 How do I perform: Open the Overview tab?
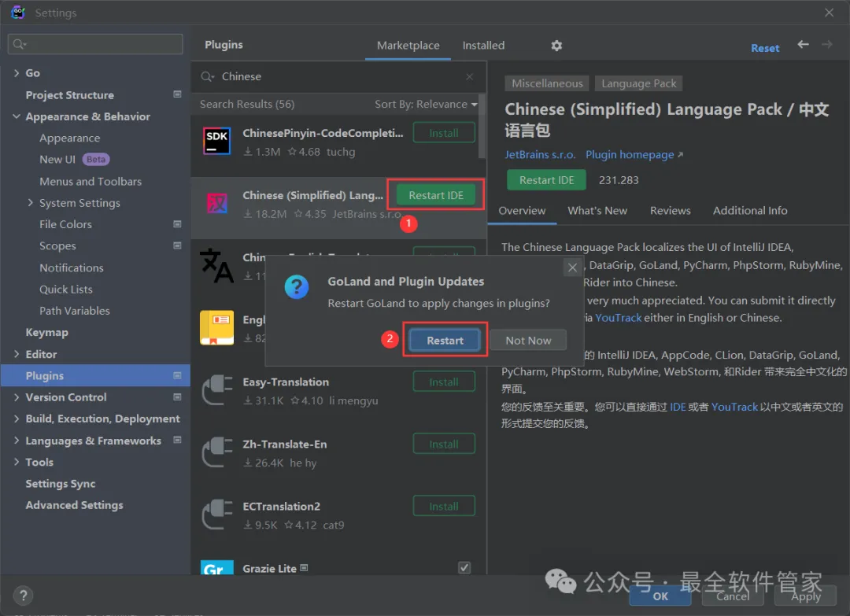tap(522, 211)
